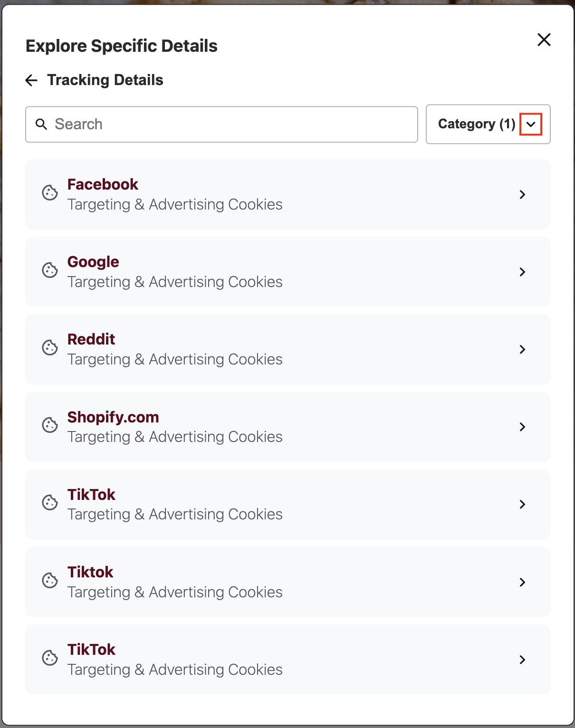Click the magnifying glass in the search bar
Image resolution: width=575 pixels, height=728 pixels.
[41, 124]
